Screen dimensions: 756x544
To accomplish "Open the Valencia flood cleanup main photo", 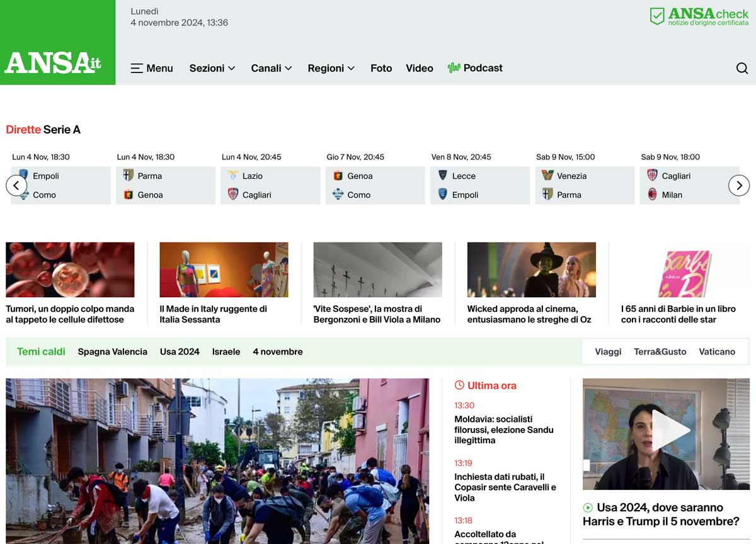I will click(x=217, y=460).
